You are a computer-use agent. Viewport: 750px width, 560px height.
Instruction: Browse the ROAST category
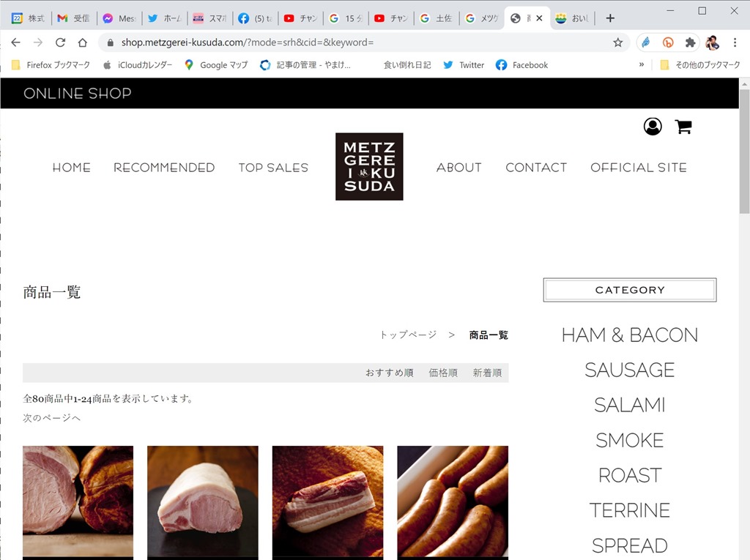pyautogui.click(x=630, y=475)
